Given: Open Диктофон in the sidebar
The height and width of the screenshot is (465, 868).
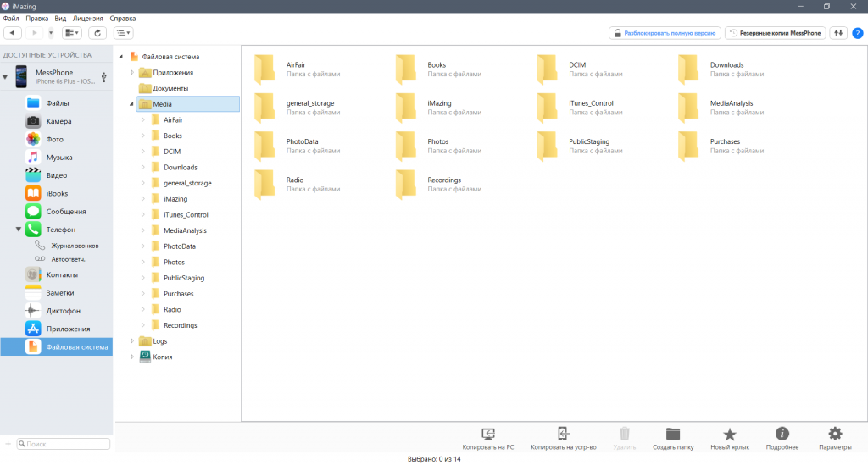Looking at the screenshot, I should [64, 310].
